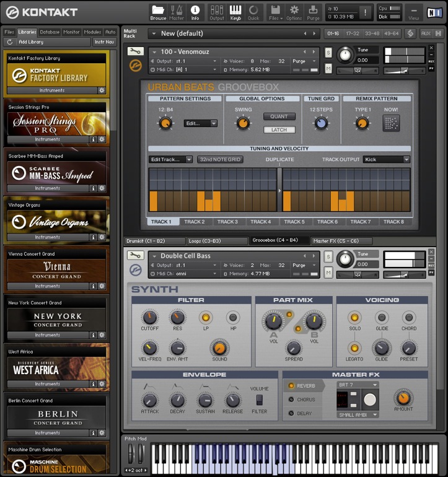Click Session Strings Pro info icon
Viewport: 448px width, 477px height.
pos(93,139)
